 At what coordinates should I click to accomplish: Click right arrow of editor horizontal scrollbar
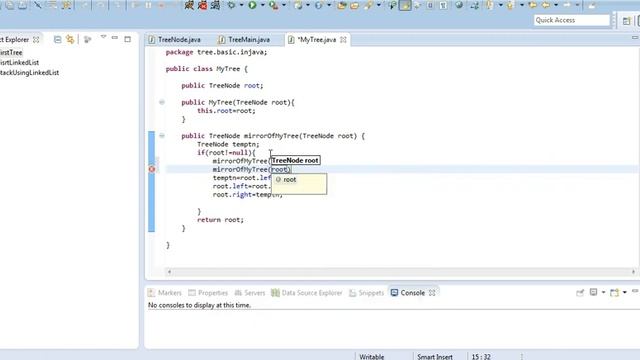click(633, 272)
